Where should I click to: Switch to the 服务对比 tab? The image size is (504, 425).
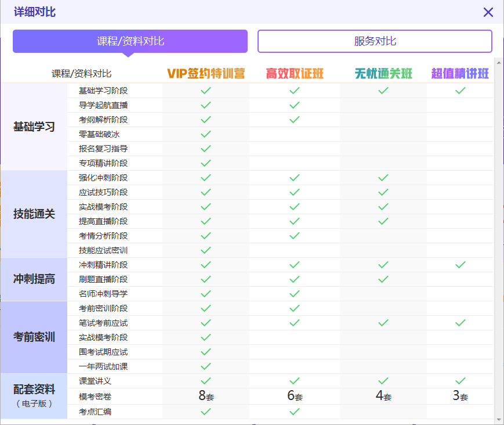[x=375, y=41]
